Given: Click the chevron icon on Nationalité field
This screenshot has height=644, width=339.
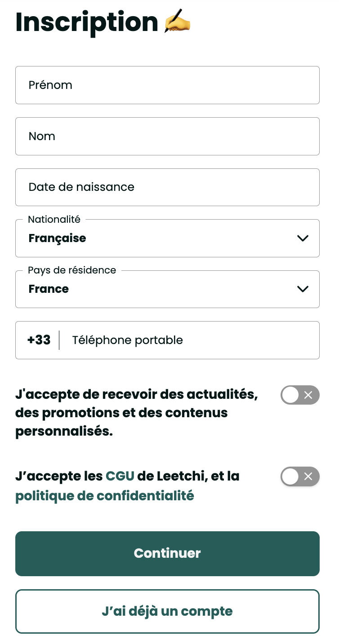Looking at the screenshot, I should 303,238.
